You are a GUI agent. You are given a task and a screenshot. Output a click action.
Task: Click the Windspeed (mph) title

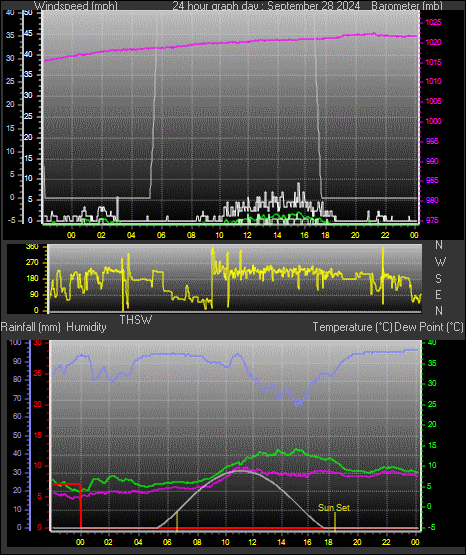(x=75, y=6)
